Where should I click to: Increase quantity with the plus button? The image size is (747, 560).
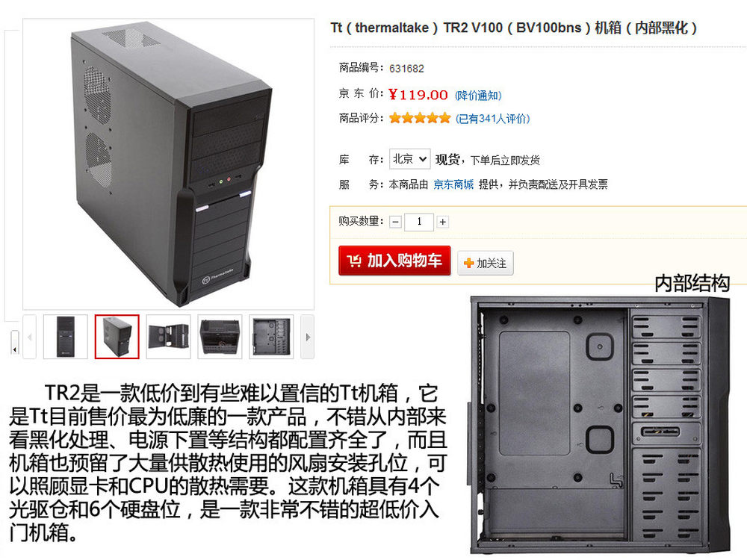coord(442,222)
